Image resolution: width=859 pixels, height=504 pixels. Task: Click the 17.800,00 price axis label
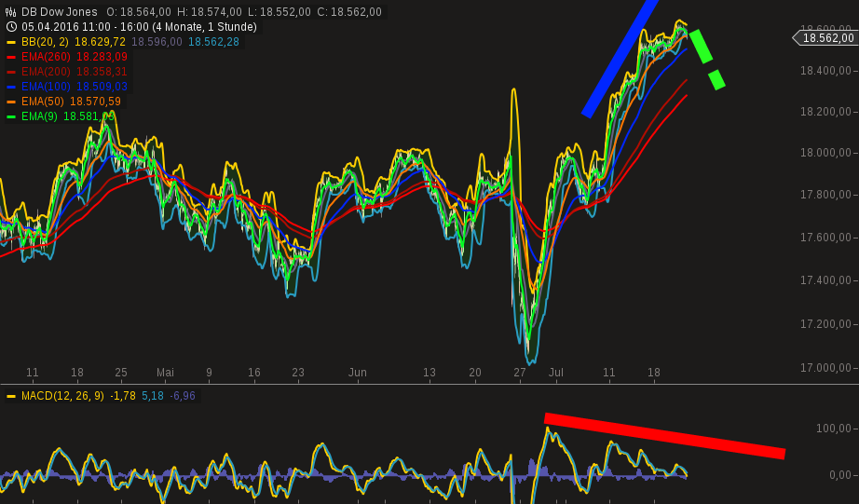pos(825,195)
